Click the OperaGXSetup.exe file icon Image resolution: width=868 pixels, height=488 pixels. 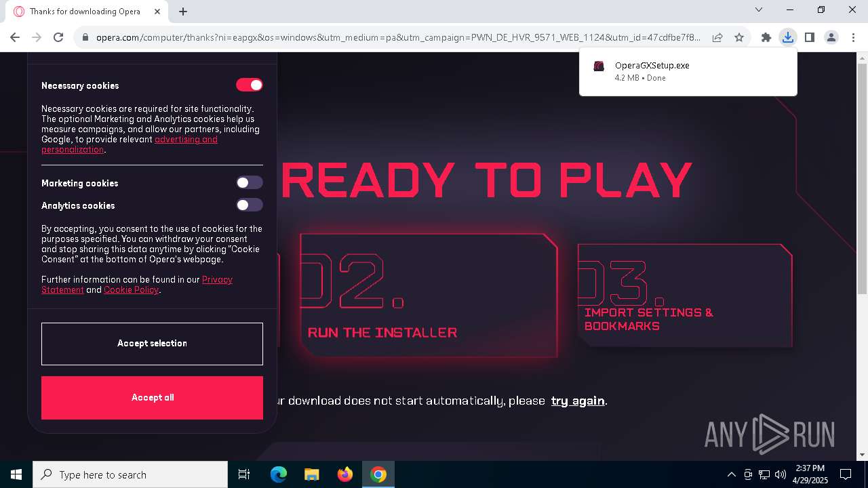599,66
